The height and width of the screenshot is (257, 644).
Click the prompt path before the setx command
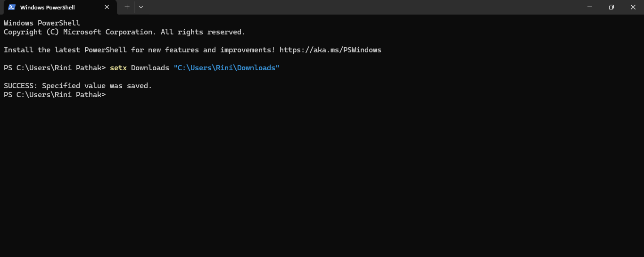[55, 68]
